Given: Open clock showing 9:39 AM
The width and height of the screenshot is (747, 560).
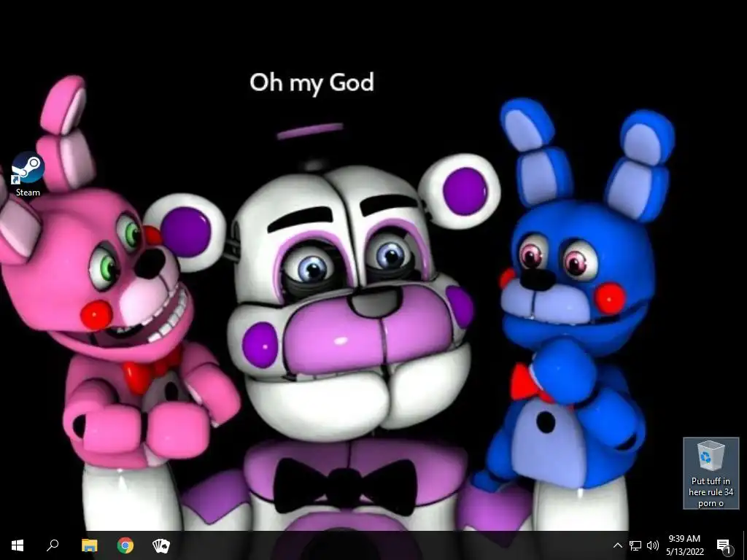Looking at the screenshot, I should pyautogui.click(x=684, y=545).
